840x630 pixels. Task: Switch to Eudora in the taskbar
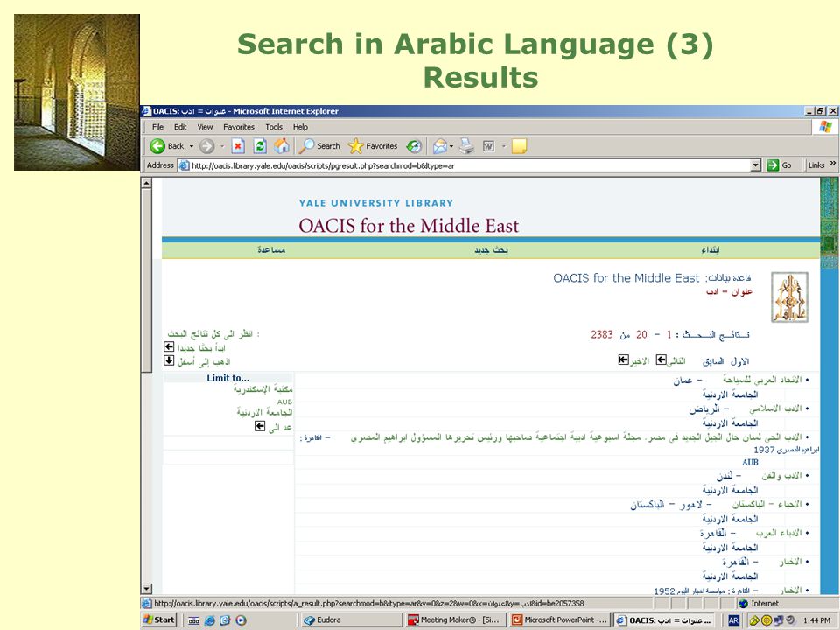tap(350, 619)
